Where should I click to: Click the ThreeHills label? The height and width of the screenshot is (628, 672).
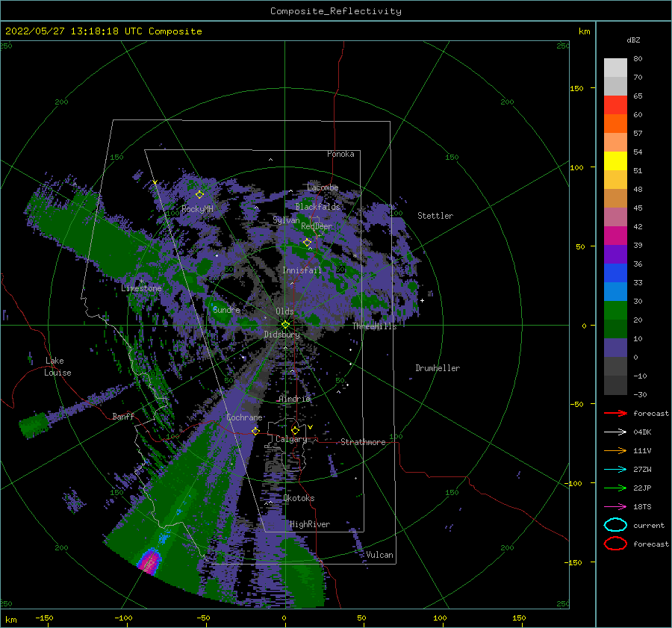[375, 326]
